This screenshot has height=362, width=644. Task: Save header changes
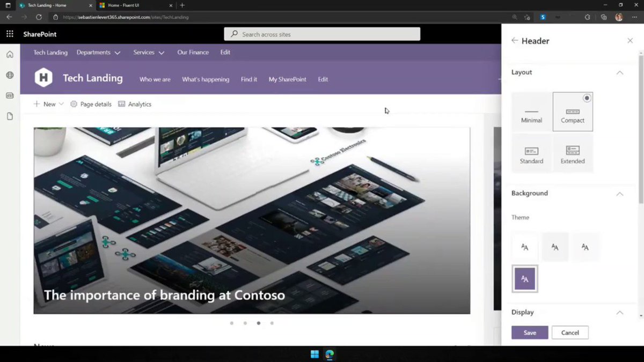pos(530,333)
